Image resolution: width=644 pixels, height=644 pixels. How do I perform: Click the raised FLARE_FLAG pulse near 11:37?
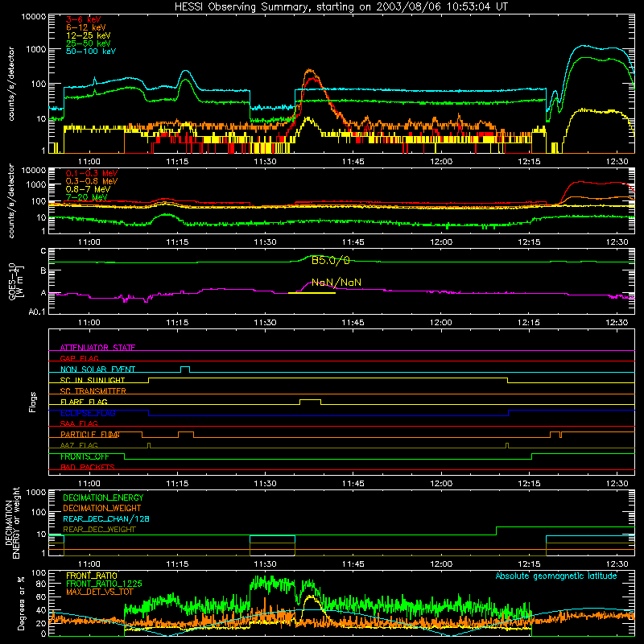[x=310, y=401]
